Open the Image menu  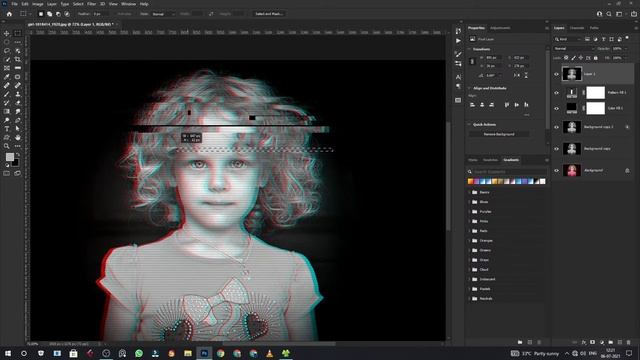click(38, 4)
